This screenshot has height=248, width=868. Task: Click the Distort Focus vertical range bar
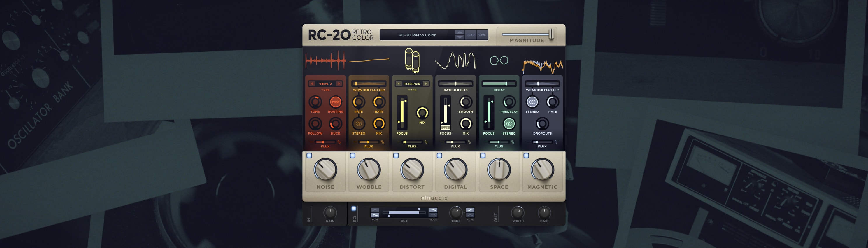402,113
